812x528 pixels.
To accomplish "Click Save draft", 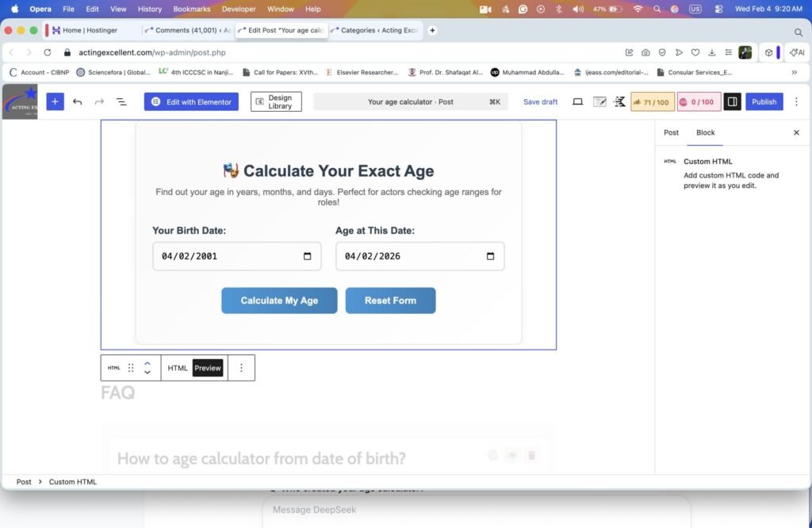I will [540, 101].
